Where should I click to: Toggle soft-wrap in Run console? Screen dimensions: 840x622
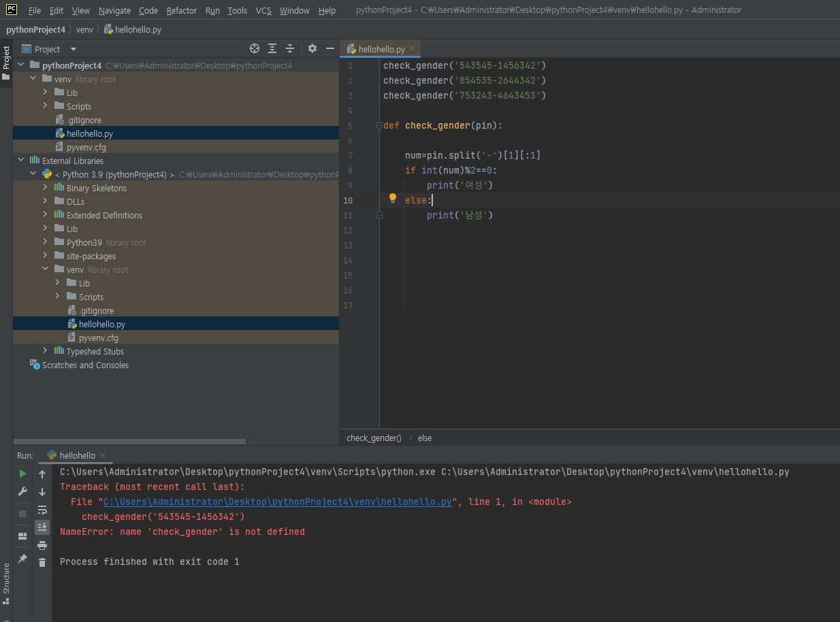pos(42,510)
